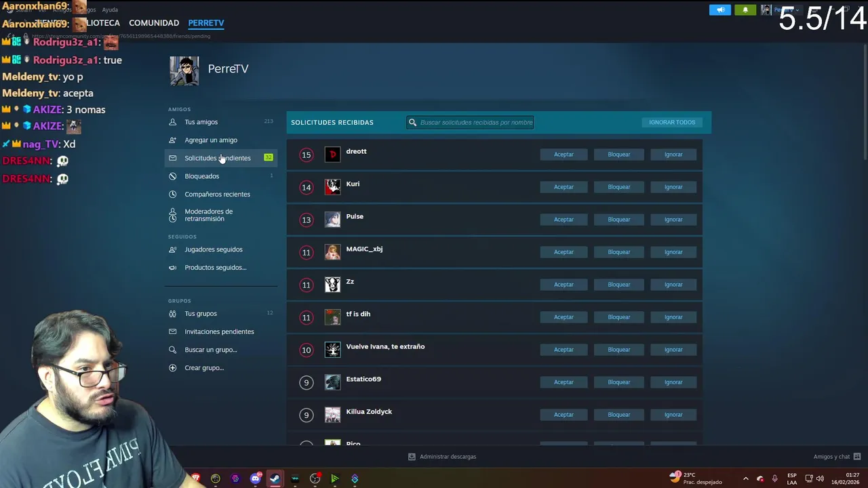The image size is (868, 488).
Task: Open Jugadores seguidos
Action: pos(221,249)
